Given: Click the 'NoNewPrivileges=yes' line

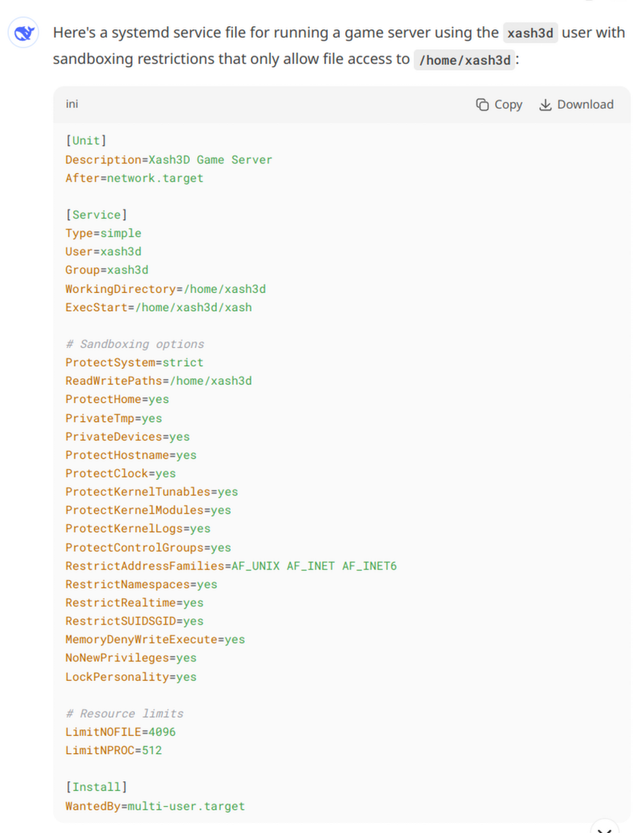Looking at the screenshot, I should click(x=131, y=658).
